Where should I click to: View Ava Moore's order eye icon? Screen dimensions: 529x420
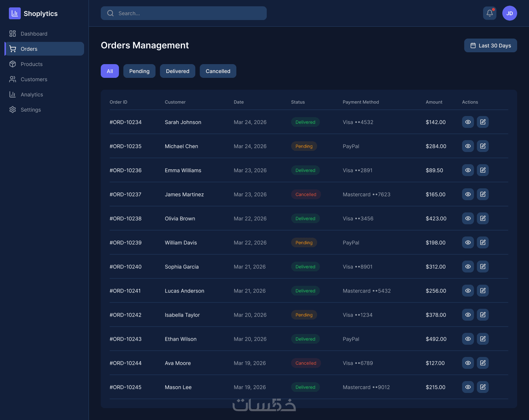coord(468,363)
